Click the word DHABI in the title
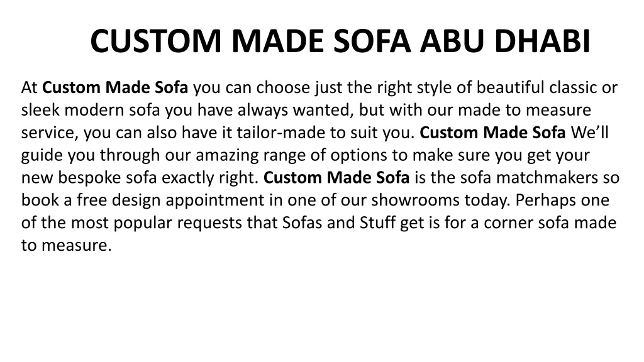This screenshot has width=644, height=362. tap(542, 41)
